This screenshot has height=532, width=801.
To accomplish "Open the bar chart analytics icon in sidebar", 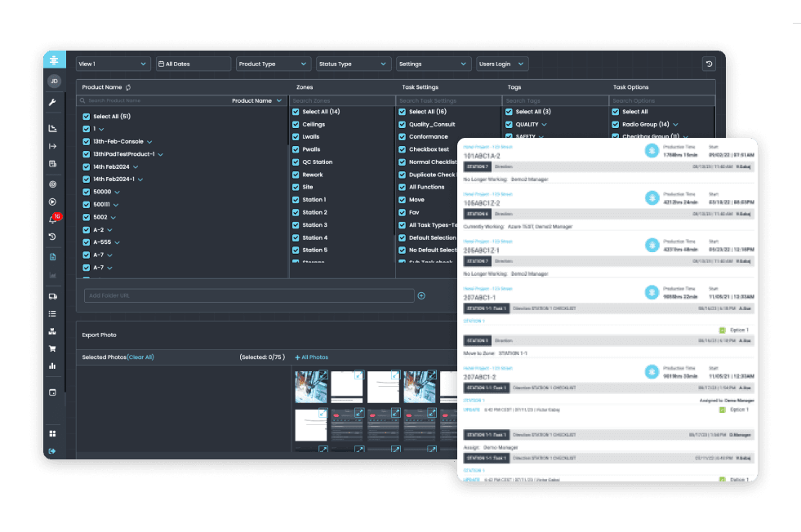I will click(52, 366).
